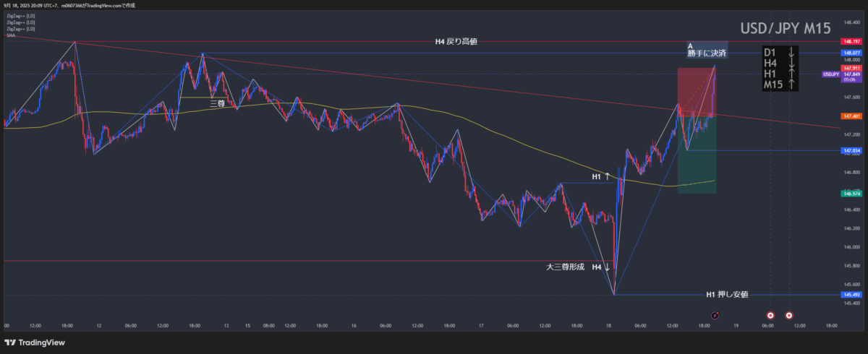
Task: Select the 'H4 戻り高値' text annotation
Action: (x=456, y=42)
